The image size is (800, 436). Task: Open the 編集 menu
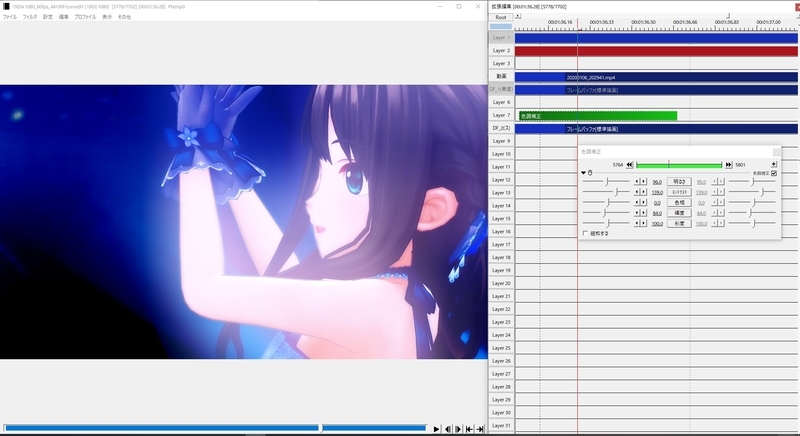[x=63, y=17]
